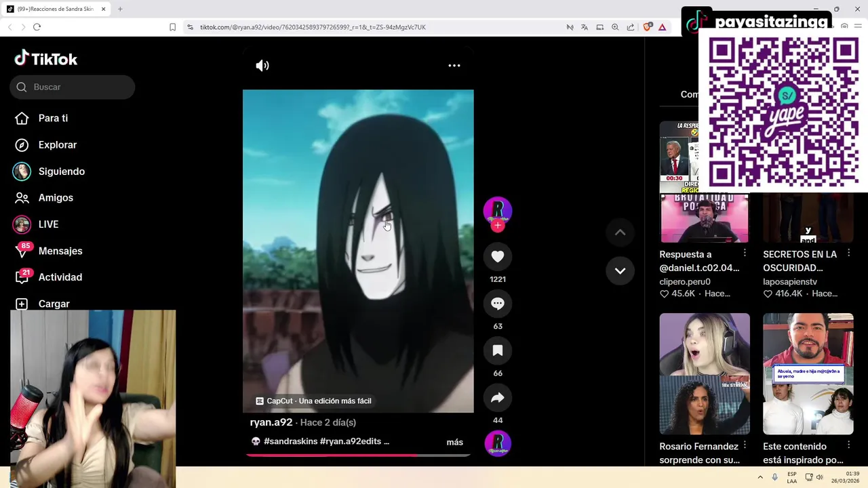868x488 pixels.
Task: Mute the video with the speaker icon
Action: point(262,66)
